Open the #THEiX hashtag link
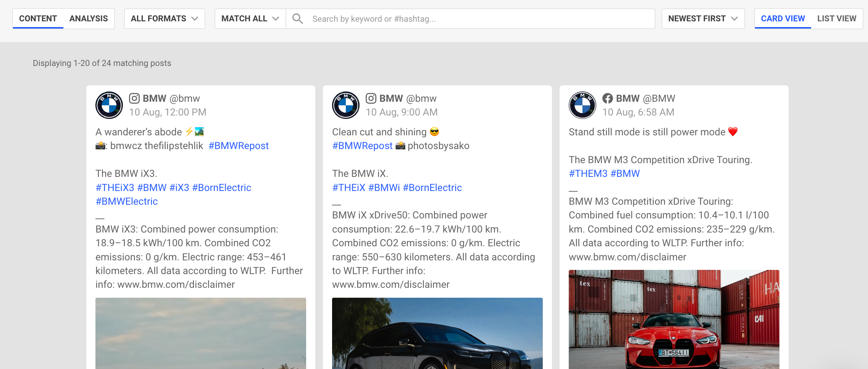The image size is (868, 369). pos(349,188)
